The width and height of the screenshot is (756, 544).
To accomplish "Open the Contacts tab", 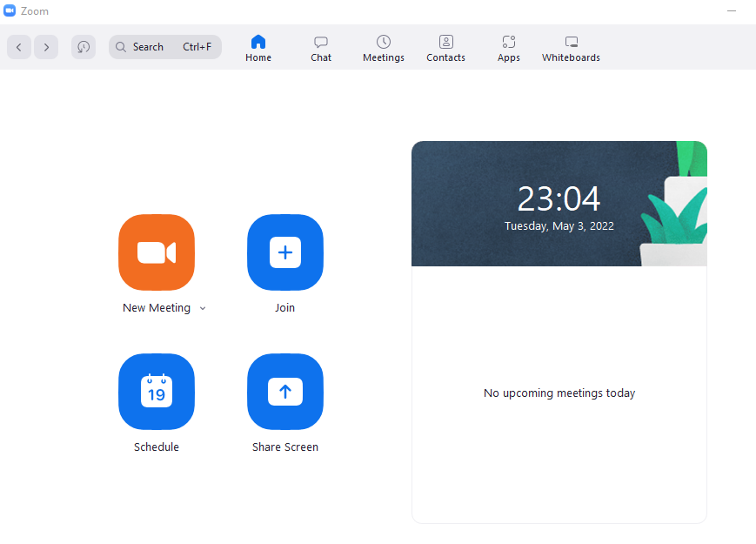I will [x=446, y=48].
